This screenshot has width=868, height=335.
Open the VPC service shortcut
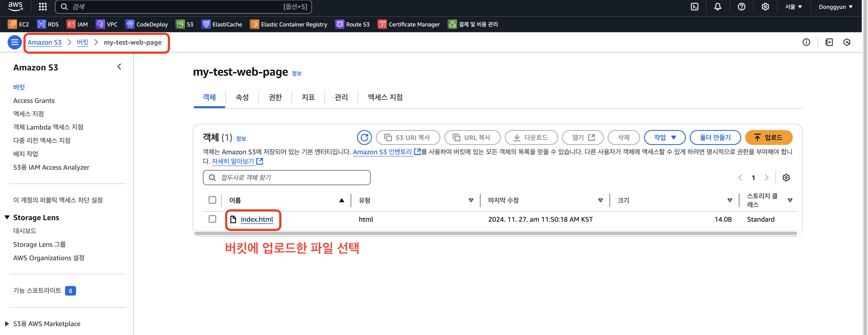pyautogui.click(x=107, y=24)
